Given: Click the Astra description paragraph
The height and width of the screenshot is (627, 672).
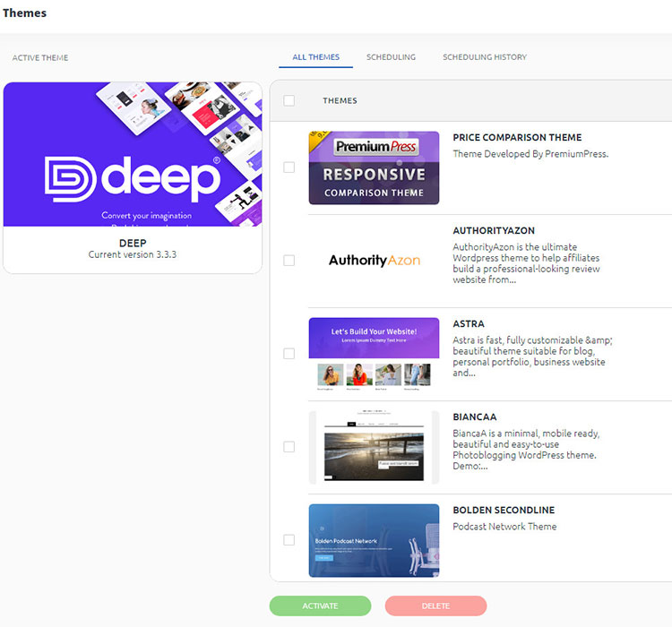Looking at the screenshot, I should [532, 356].
